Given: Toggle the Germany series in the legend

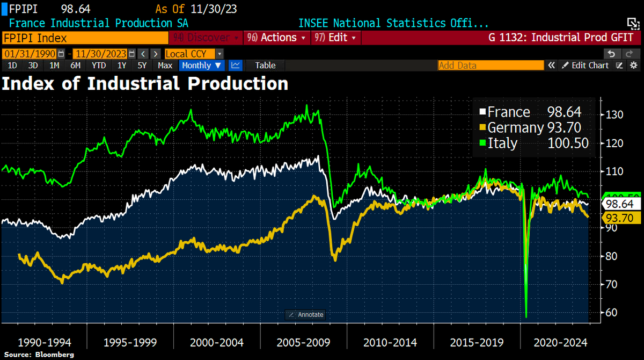Looking at the screenshot, I should point(511,127).
